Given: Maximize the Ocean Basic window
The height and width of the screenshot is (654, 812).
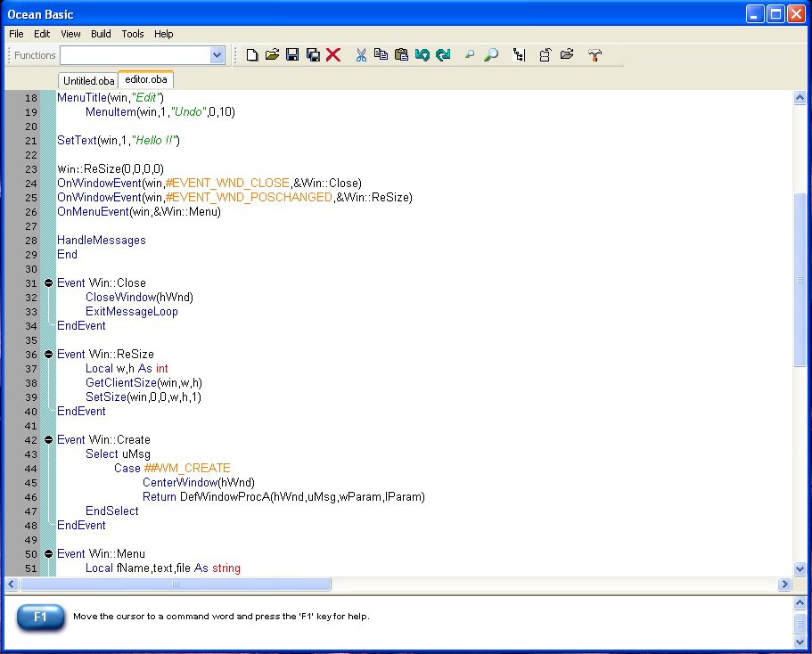Looking at the screenshot, I should pyautogui.click(x=775, y=14).
